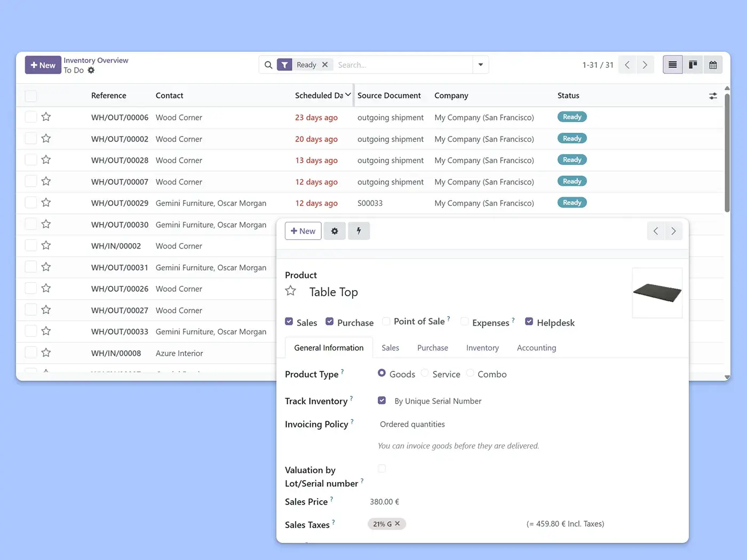Open optional columns adjust icon
The height and width of the screenshot is (560, 747).
(713, 96)
